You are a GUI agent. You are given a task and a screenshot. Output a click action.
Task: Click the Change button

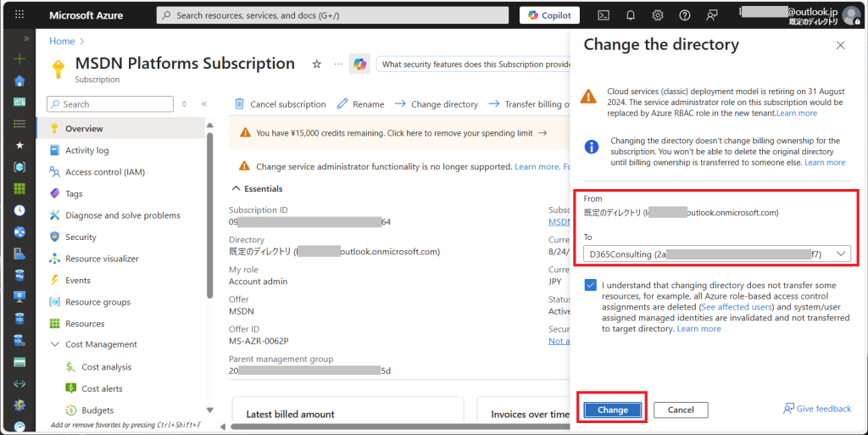point(612,410)
